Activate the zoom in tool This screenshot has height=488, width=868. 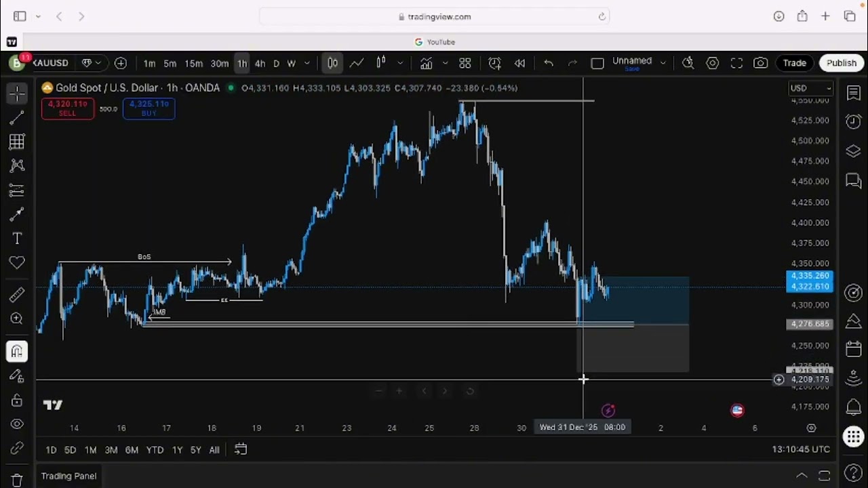click(x=17, y=319)
